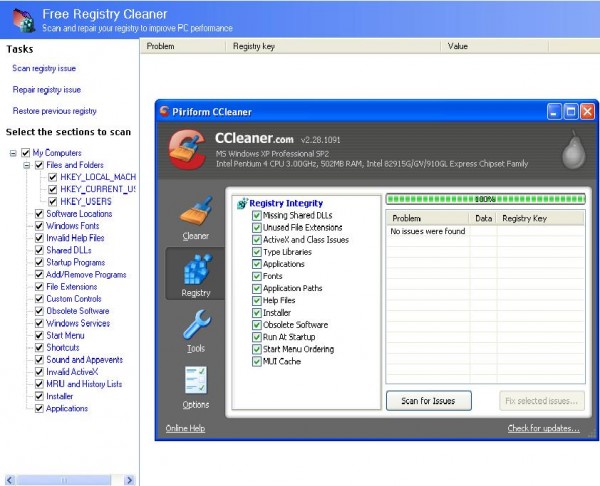Open the Tools wrench section
The height and width of the screenshot is (486, 600).
[196, 331]
